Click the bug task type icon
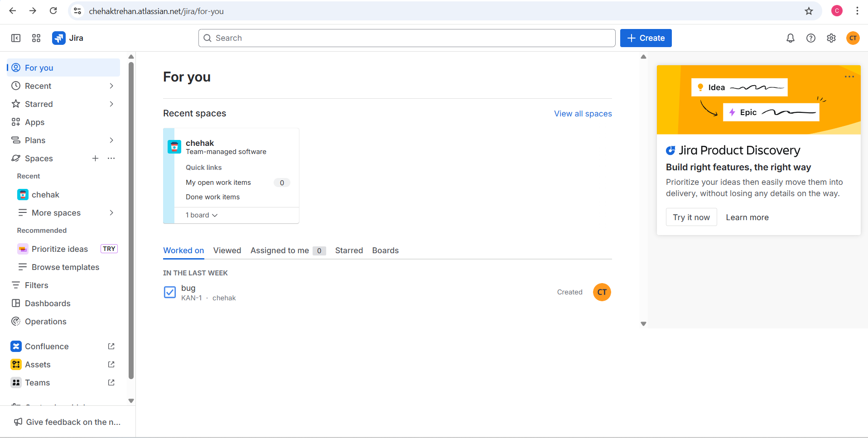 pos(170,292)
